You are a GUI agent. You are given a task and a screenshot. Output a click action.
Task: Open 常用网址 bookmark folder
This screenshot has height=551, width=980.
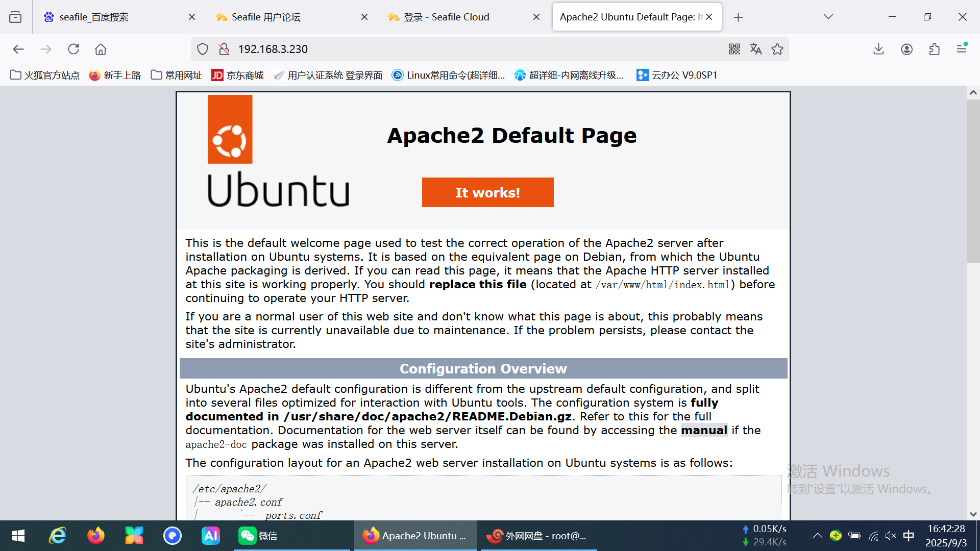177,75
